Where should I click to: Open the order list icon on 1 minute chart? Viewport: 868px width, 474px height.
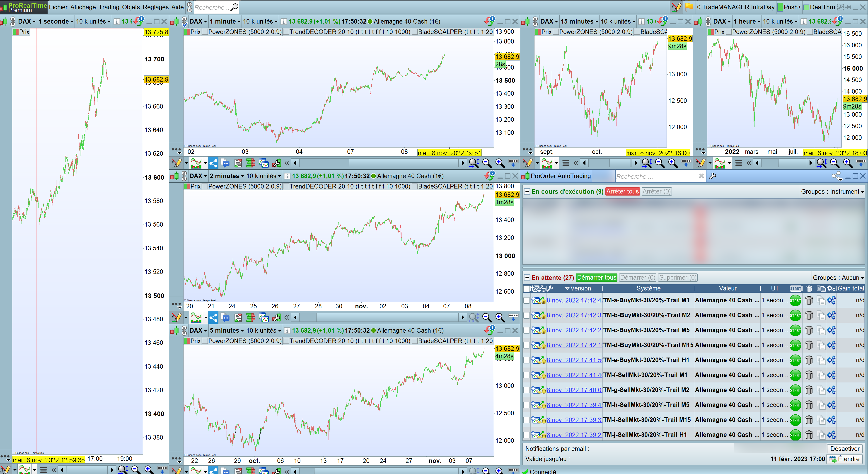coord(238,163)
